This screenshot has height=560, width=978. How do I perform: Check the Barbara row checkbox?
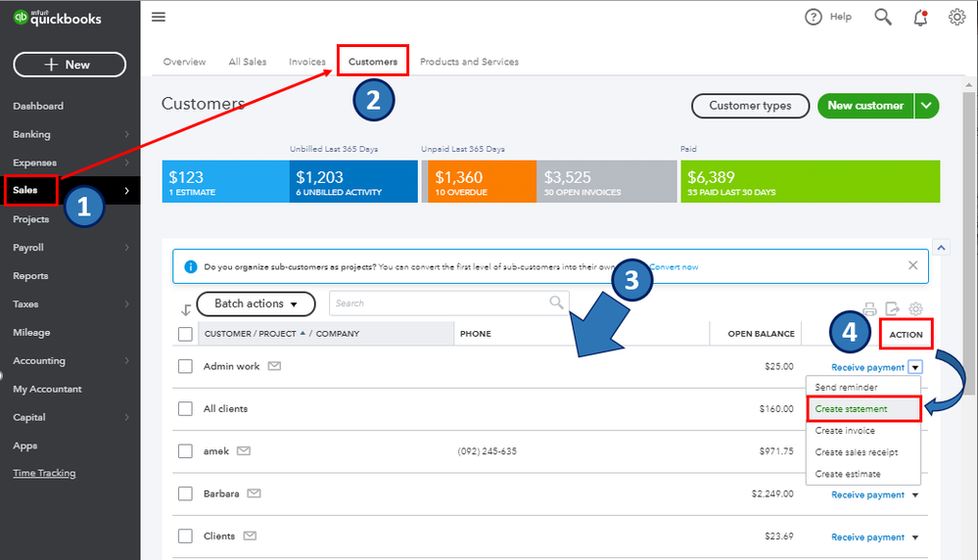point(185,493)
